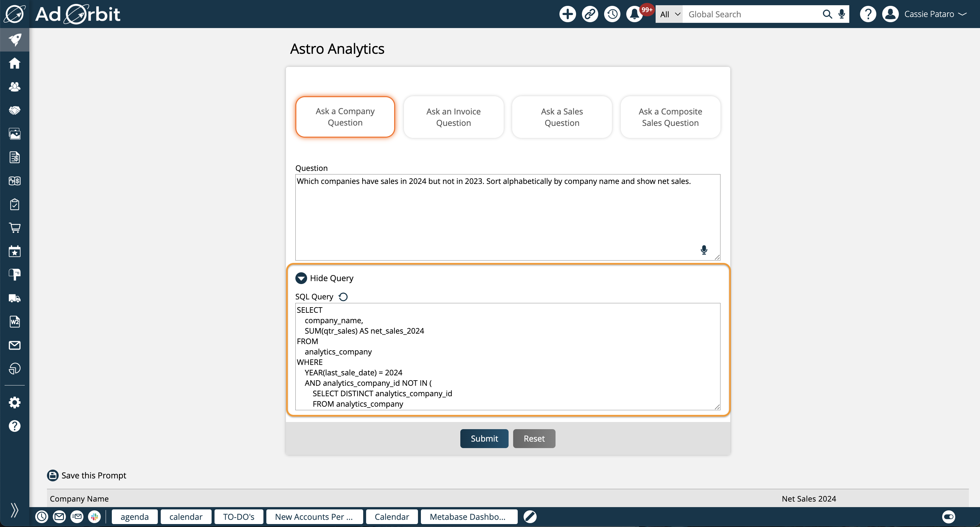Open the bottom bar fast mail icon
Screen dimensions: 980x527
pyautogui.click(x=77, y=516)
